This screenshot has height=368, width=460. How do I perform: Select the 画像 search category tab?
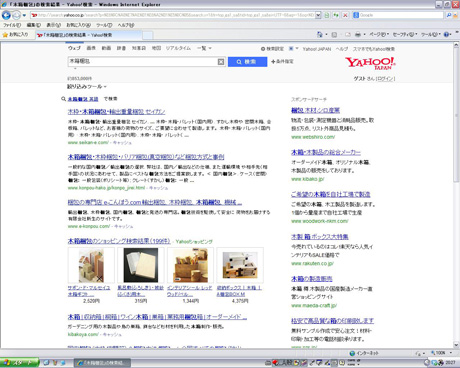pyautogui.click(x=91, y=48)
